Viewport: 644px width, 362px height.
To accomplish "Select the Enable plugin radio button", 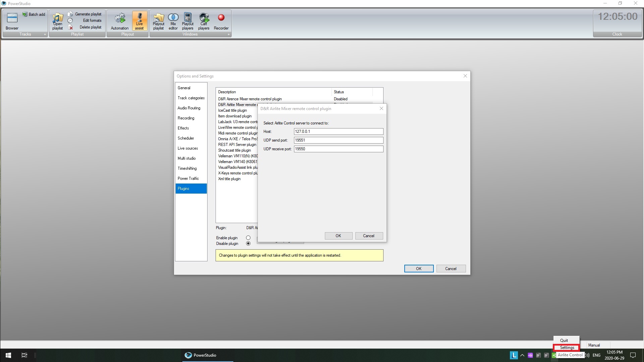I will (x=248, y=238).
